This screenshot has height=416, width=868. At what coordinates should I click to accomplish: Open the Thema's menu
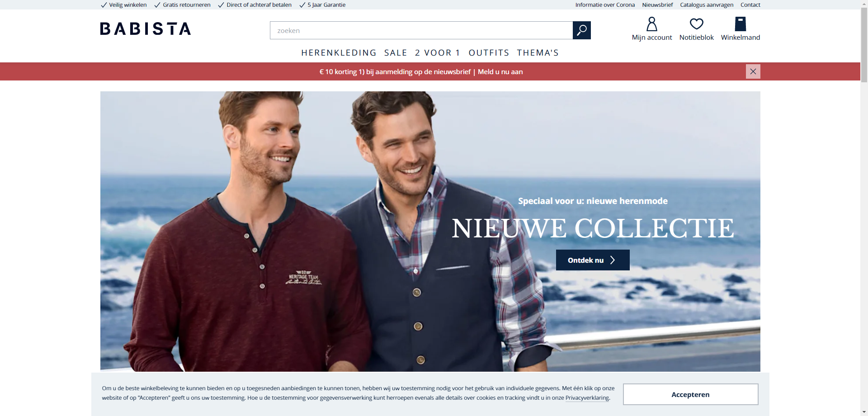pyautogui.click(x=538, y=53)
